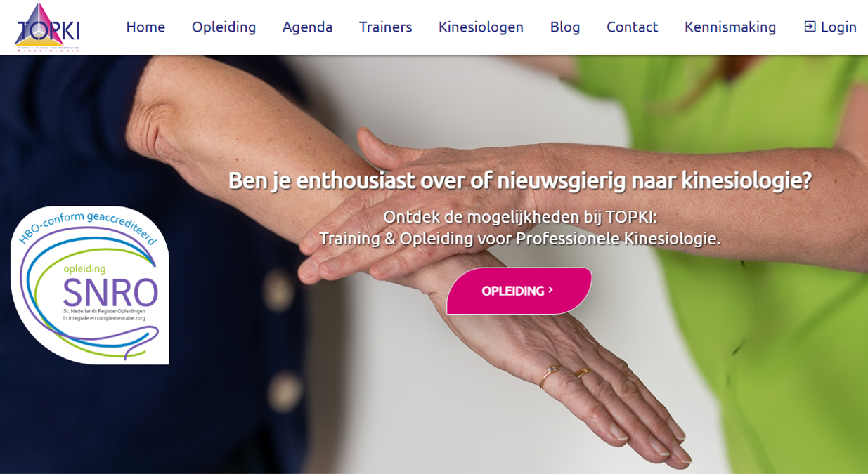Click the login arrow icon
868x474 pixels.
tap(810, 27)
